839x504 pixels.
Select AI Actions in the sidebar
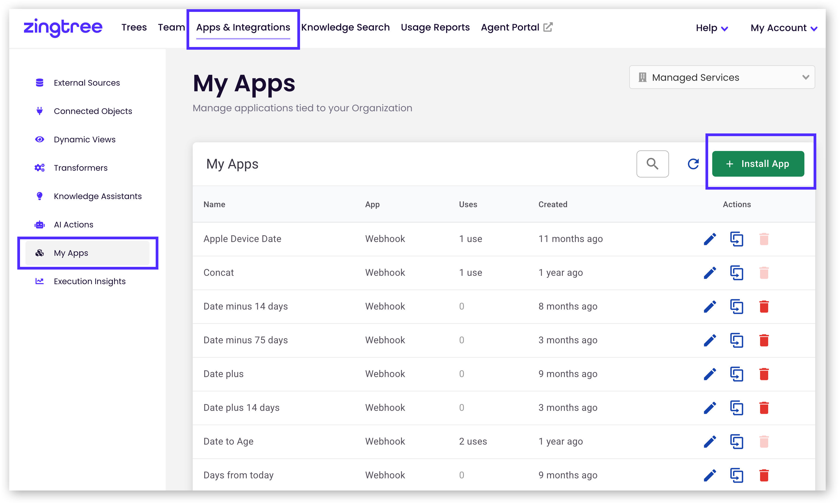click(x=74, y=224)
